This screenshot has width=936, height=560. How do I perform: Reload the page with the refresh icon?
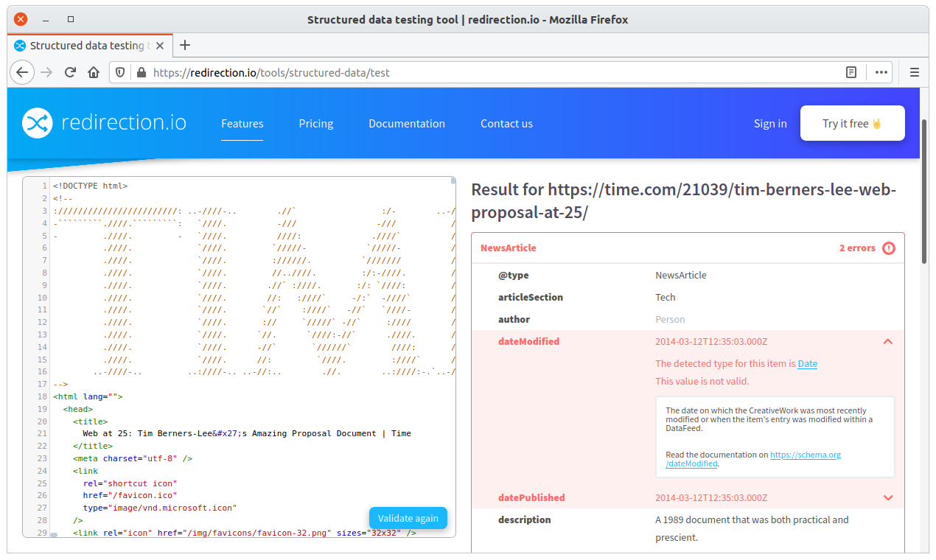[x=70, y=72]
